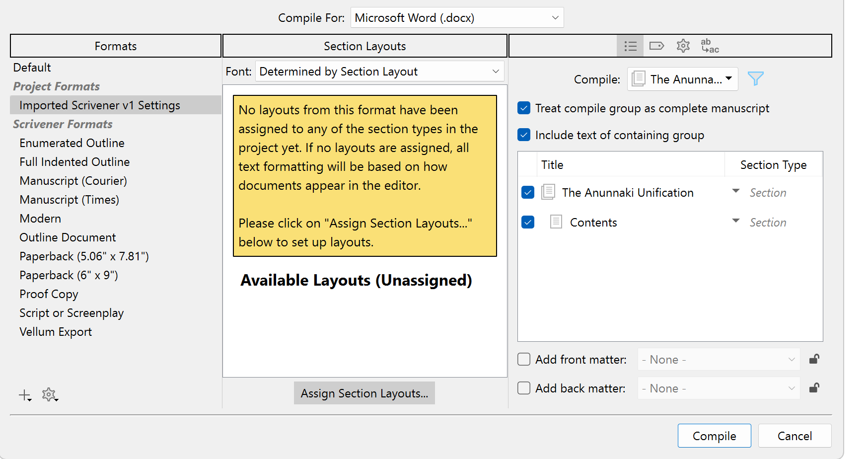This screenshot has width=868, height=459.
Task: Select Enumerated Outline format
Action: pyautogui.click(x=72, y=143)
